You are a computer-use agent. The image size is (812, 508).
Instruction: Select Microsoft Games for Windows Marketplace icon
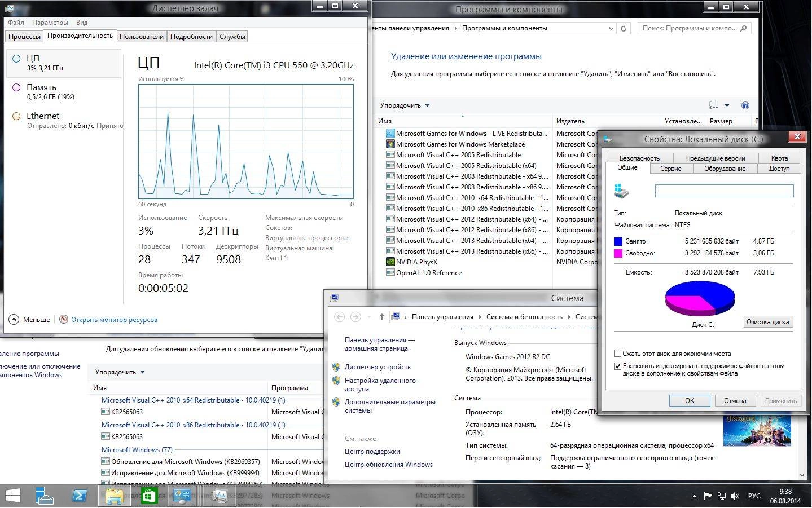390,144
